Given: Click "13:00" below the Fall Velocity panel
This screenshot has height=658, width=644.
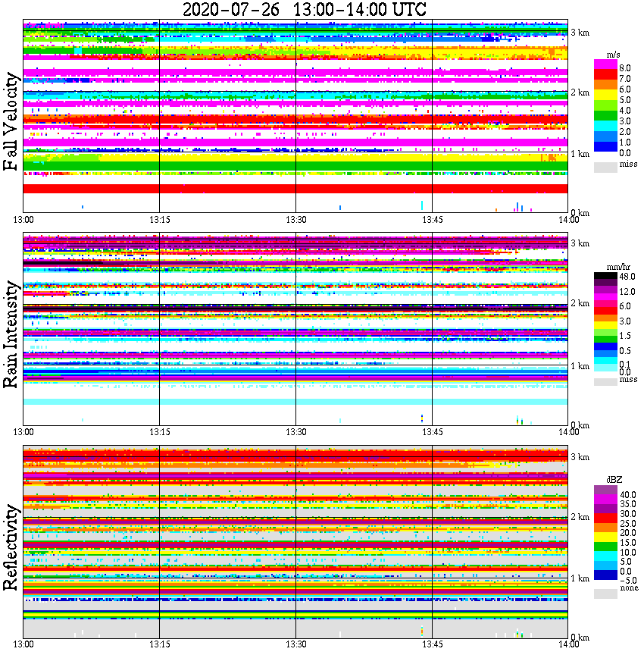Looking at the screenshot, I should pos(23,220).
